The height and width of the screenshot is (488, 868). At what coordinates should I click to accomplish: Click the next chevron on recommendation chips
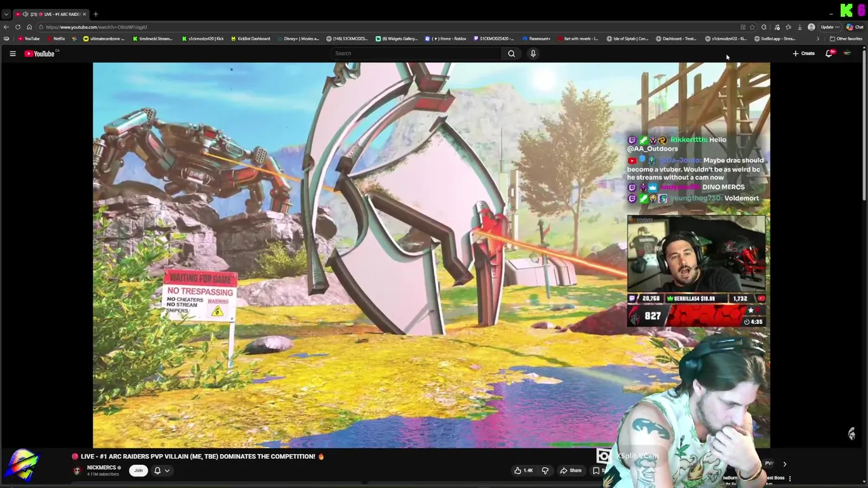[785, 464]
